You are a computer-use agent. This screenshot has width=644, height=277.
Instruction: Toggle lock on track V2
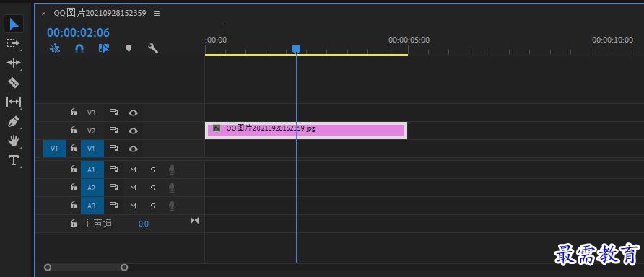coord(74,130)
